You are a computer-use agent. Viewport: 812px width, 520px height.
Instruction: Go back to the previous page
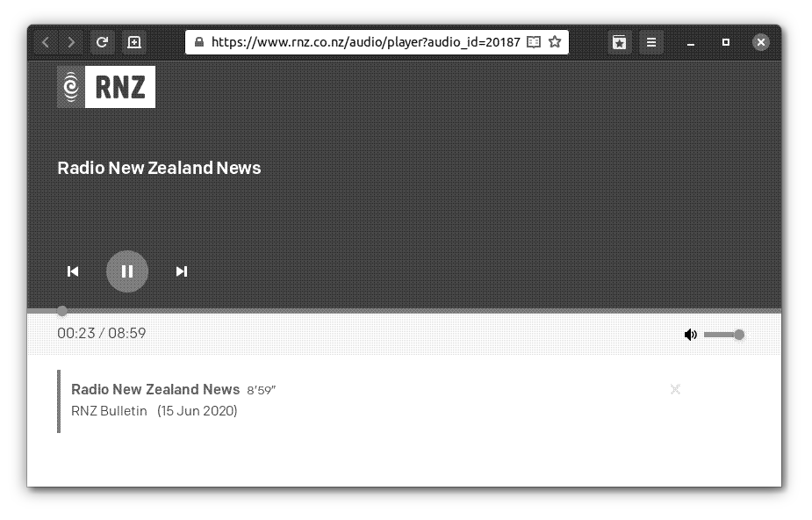click(46, 42)
